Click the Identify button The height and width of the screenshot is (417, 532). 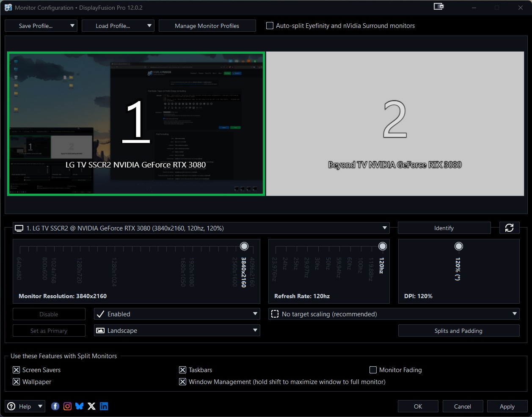point(444,228)
